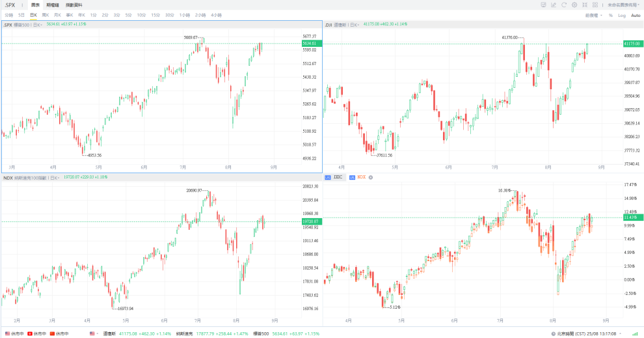Viewport: 644px width, 338px height.
Task: Toggle Auto scale mode
Action: pos(636,15)
